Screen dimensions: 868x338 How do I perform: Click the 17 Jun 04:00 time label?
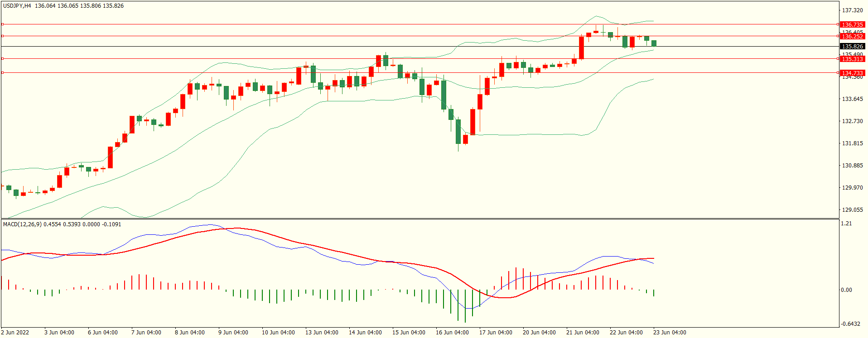(x=496, y=333)
